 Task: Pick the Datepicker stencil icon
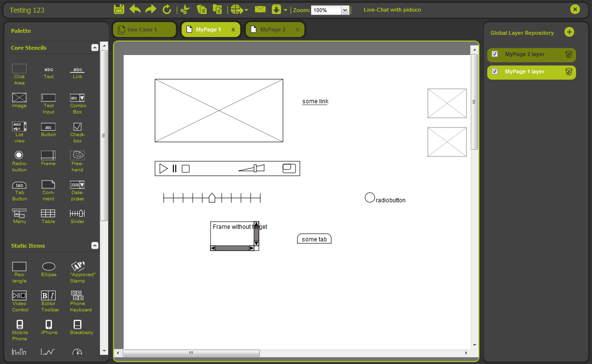[77, 185]
